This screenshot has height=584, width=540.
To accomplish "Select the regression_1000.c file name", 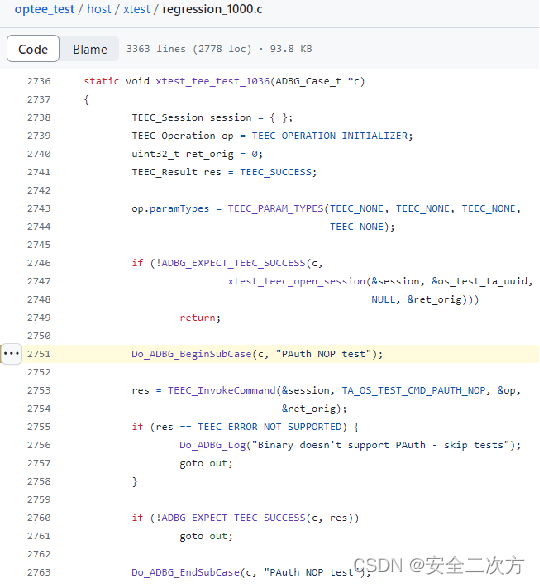I will (212, 9).
